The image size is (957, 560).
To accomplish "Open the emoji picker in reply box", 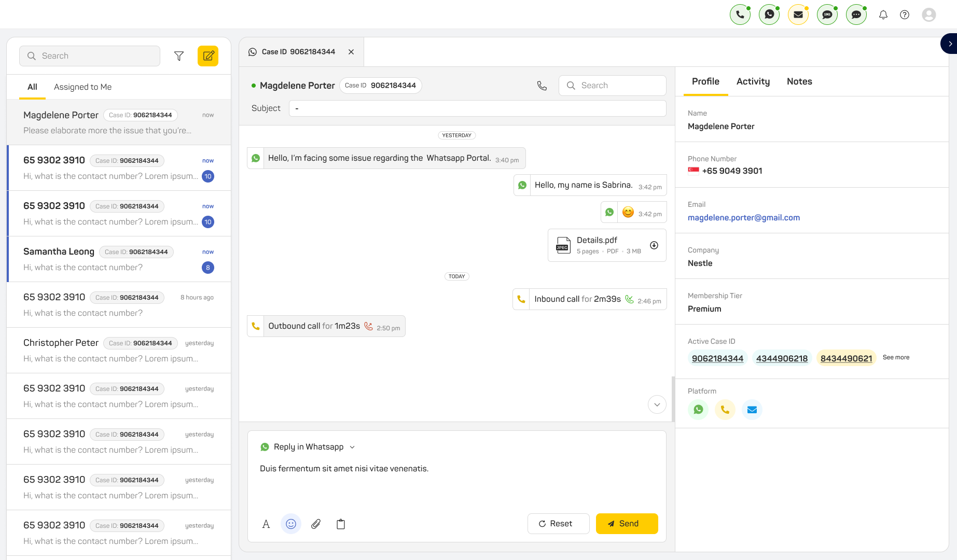I will pyautogui.click(x=291, y=524).
